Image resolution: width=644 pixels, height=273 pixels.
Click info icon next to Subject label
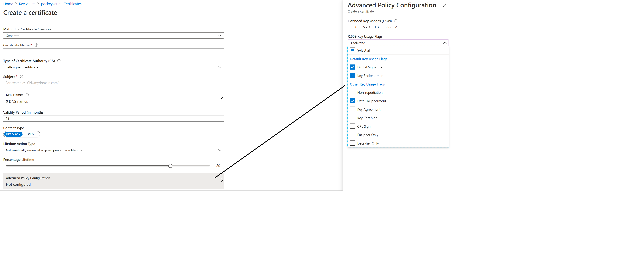22,77
